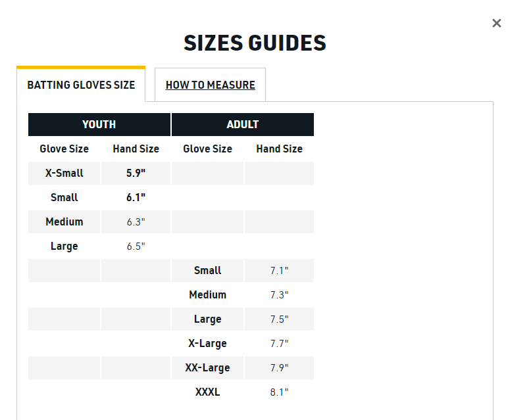
Task: Select the Batting Gloves Size tab
Action: [81, 85]
